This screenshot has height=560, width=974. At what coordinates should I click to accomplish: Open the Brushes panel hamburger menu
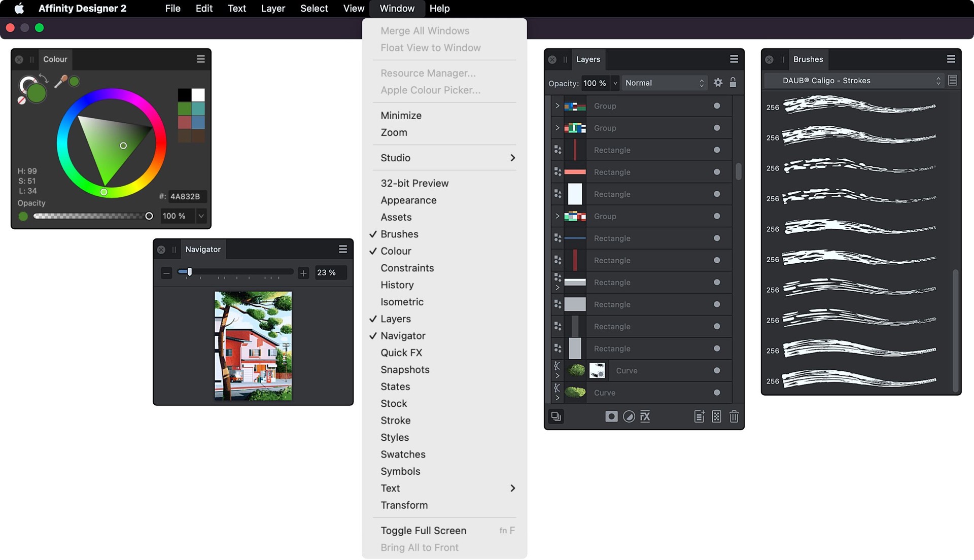coord(951,59)
